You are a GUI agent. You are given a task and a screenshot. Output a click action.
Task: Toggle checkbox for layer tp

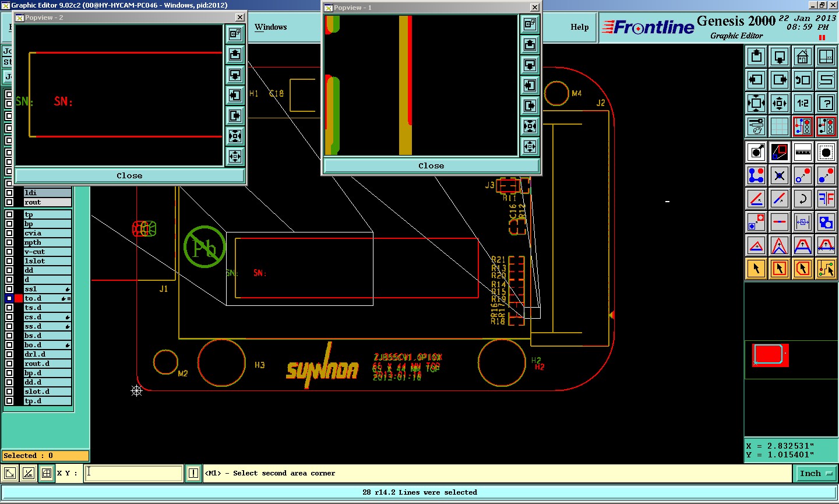pyautogui.click(x=9, y=214)
